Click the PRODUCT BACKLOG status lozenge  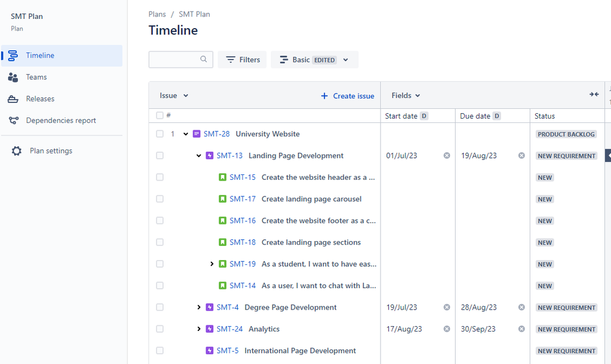tap(566, 134)
